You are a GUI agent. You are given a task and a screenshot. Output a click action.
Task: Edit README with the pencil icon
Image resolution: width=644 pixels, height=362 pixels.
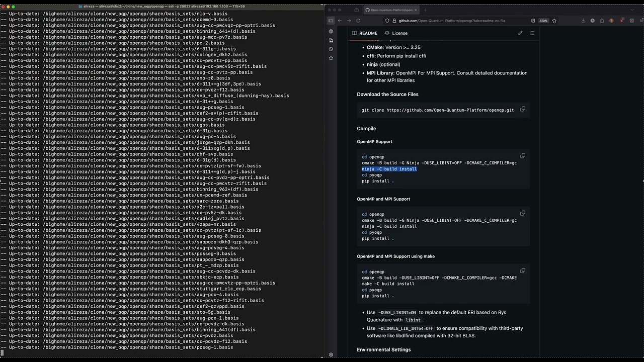(520, 33)
